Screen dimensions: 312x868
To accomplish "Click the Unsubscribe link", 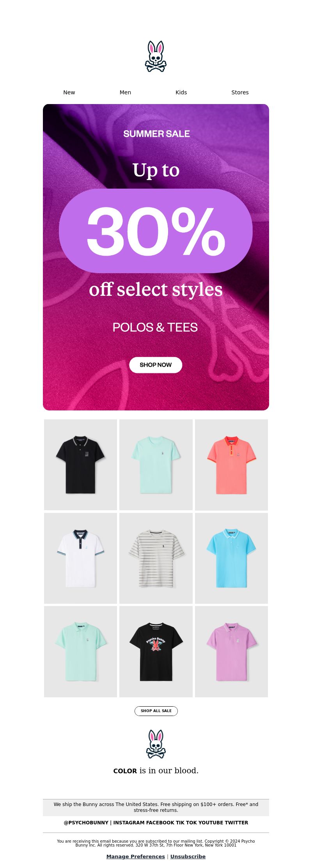I will click(188, 856).
